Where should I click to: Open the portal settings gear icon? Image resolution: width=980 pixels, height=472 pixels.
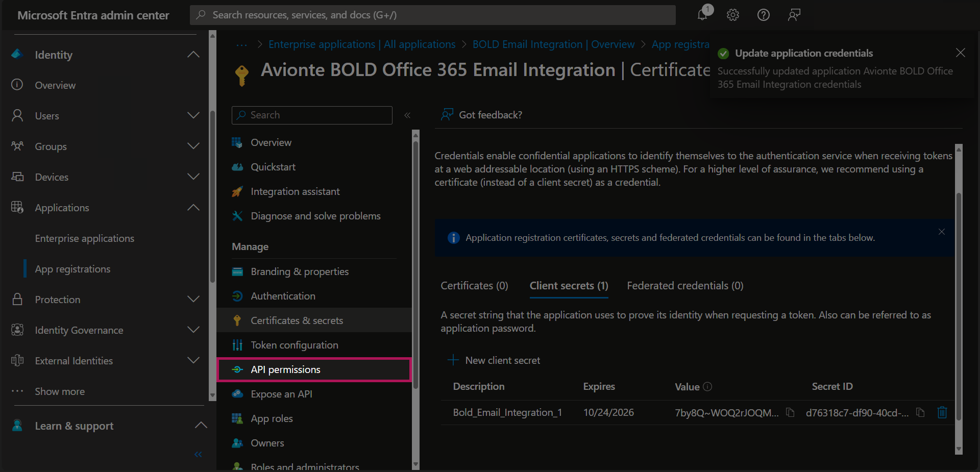[x=733, y=15]
